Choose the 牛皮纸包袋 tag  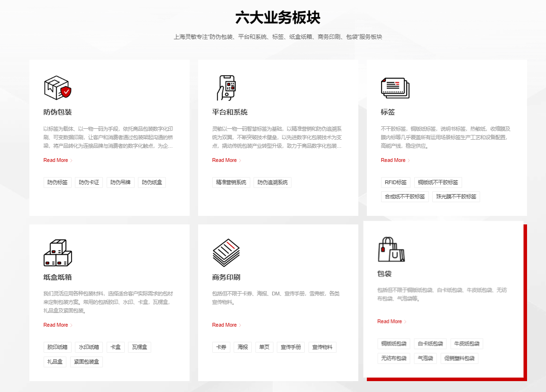466,344
